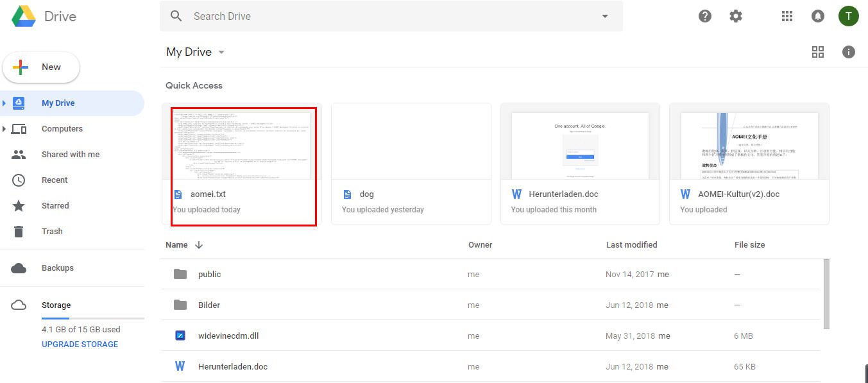Open Trash in sidebar
The height and width of the screenshot is (383, 868).
(x=52, y=231)
